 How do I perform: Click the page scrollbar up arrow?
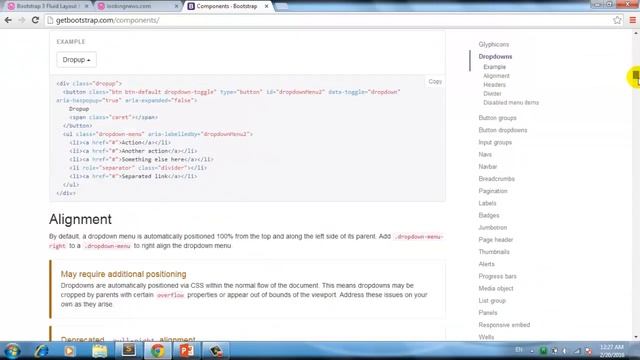[x=636, y=33]
